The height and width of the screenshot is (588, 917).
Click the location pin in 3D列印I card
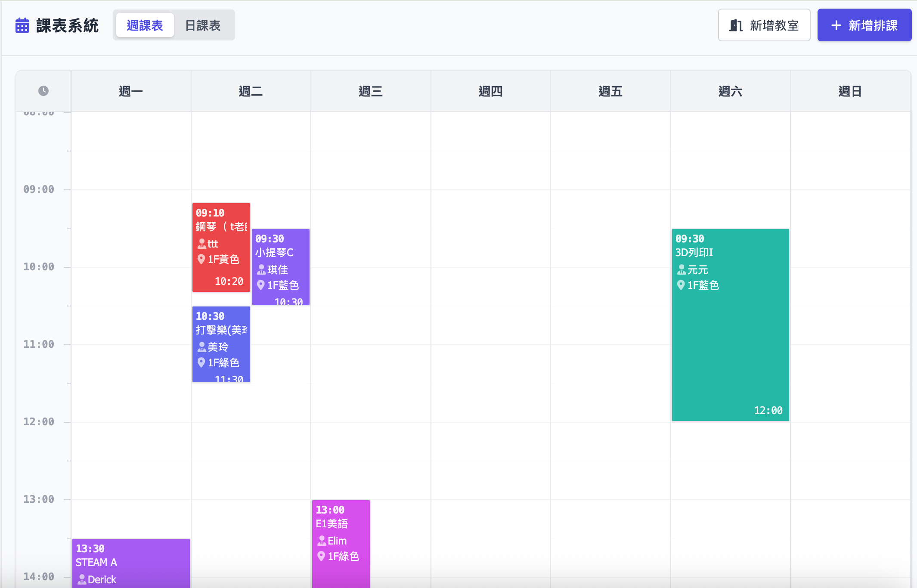click(x=681, y=285)
